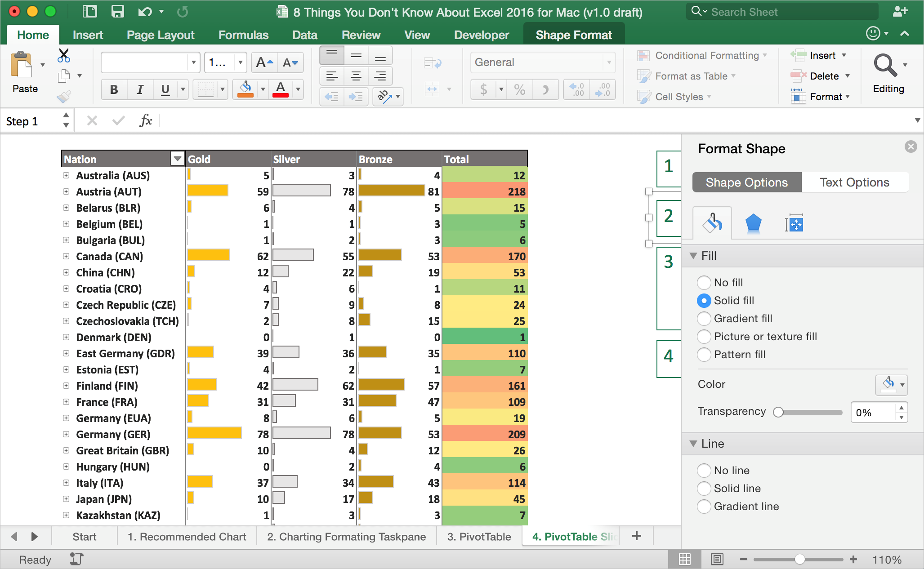Switch to the Text Options tab
924x569 pixels.
pos(855,182)
